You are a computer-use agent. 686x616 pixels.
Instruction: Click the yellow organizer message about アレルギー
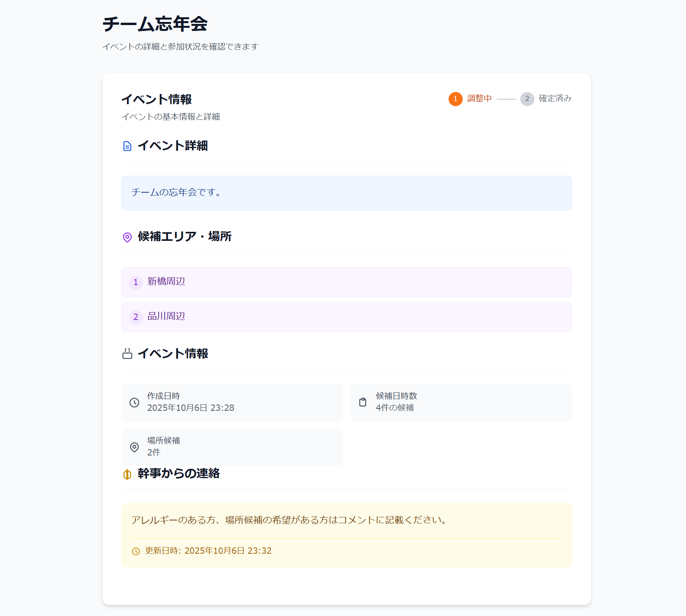(347, 535)
